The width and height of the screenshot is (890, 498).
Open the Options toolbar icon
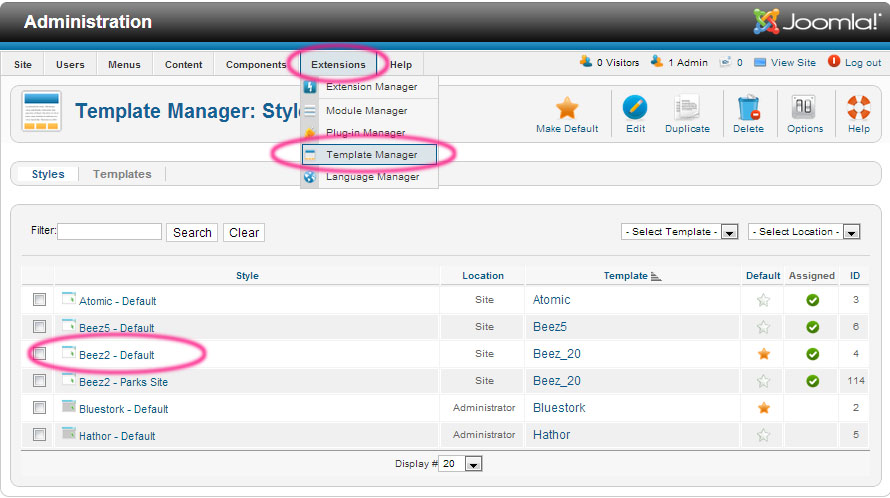(x=804, y=108)
